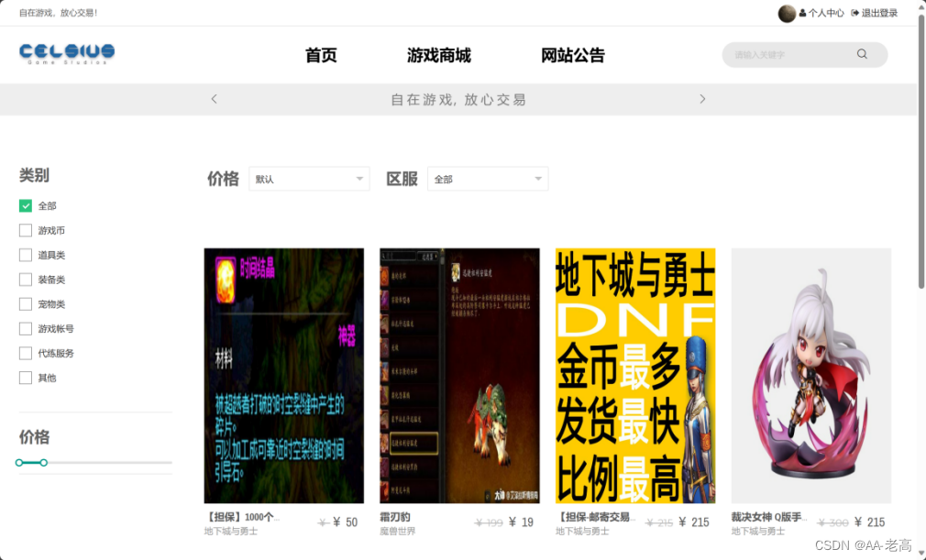
Task: Check the 道具类 category
Action: [x=26, y=255]
